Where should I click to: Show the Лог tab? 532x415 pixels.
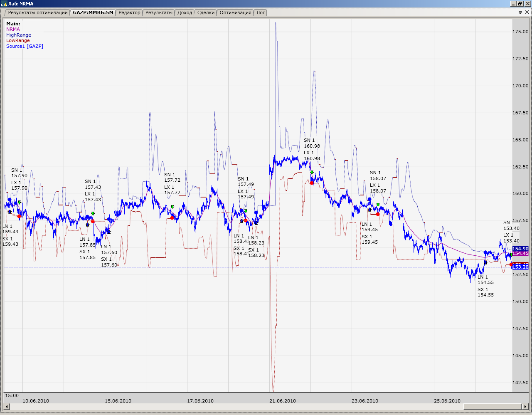click(261, 12)
